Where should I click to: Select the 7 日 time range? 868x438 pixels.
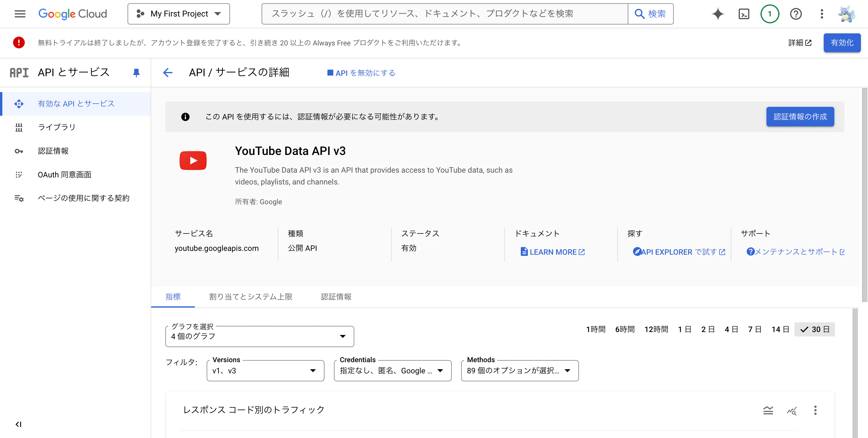[x=754, y=329]
